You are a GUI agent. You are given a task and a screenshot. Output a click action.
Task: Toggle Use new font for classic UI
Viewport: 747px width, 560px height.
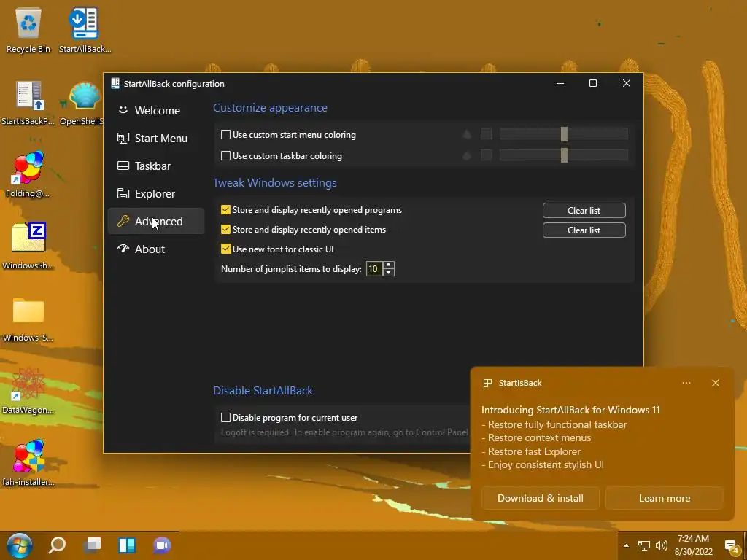point(226,249)
